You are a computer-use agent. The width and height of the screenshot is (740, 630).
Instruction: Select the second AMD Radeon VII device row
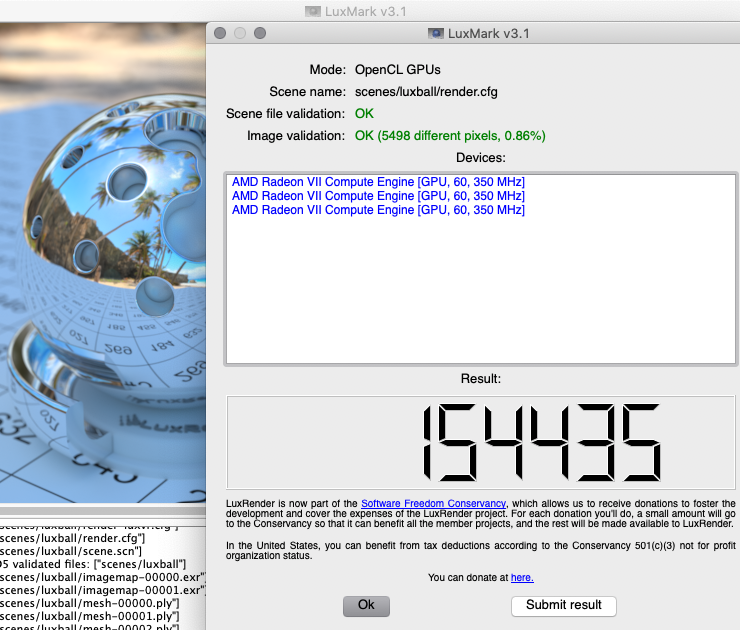pyautogui.click(x=378, y=196)
